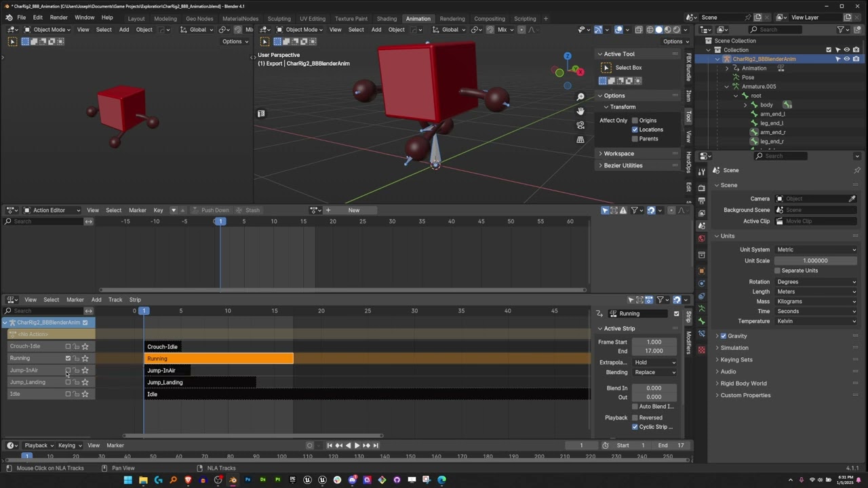This screenshot has height=488, width=868.
Task: Select solid viewport shading
Action: click(x=658, y=30)
